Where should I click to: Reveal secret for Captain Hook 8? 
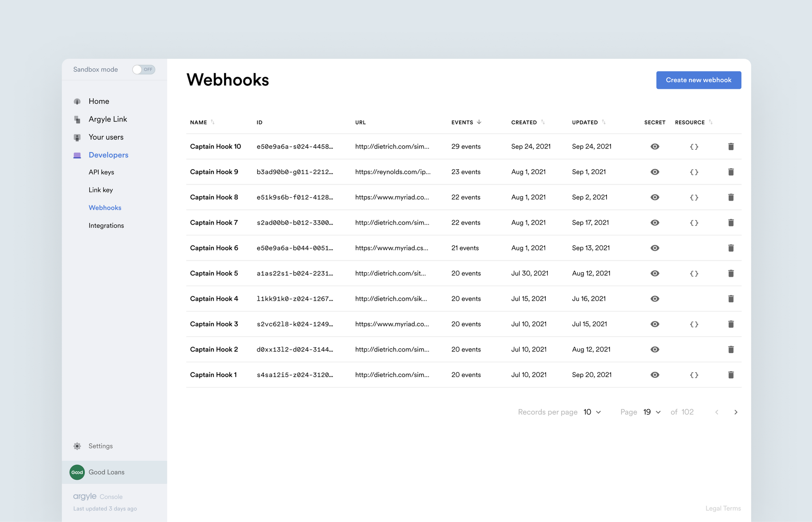point(654,197)
